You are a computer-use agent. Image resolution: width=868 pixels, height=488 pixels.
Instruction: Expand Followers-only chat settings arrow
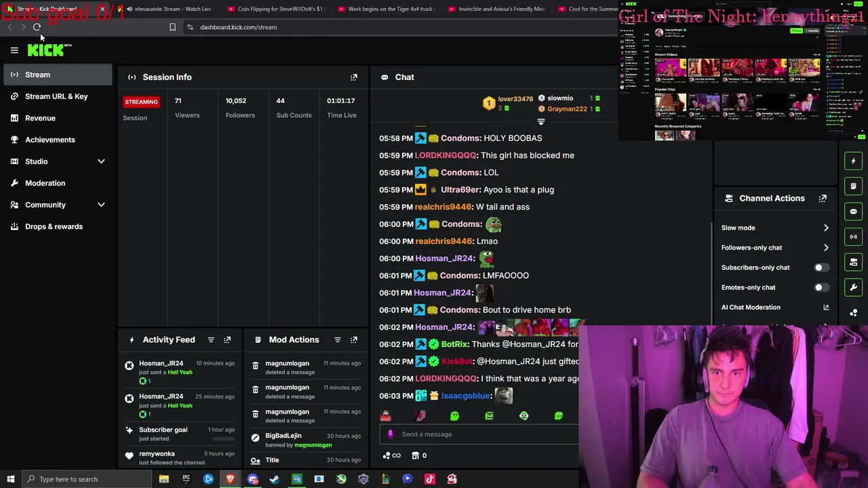(826, 247)
